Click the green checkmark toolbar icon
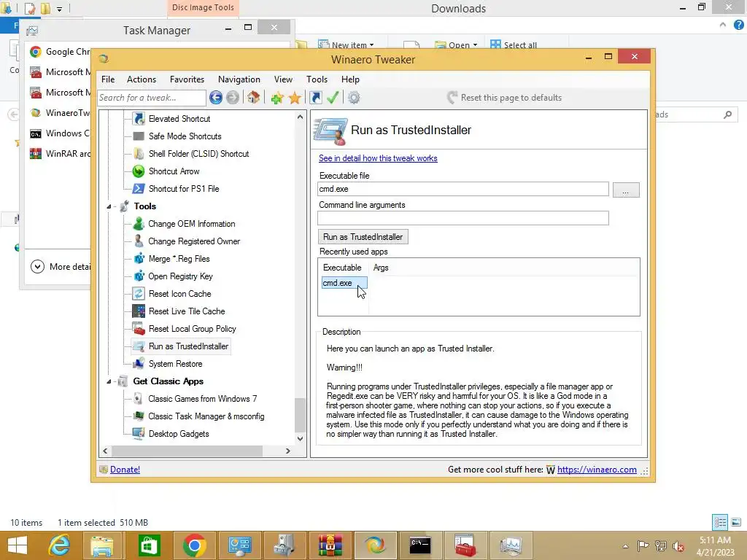Image resolution: width=747 pixels, height=560 pixels. (333, 98)
